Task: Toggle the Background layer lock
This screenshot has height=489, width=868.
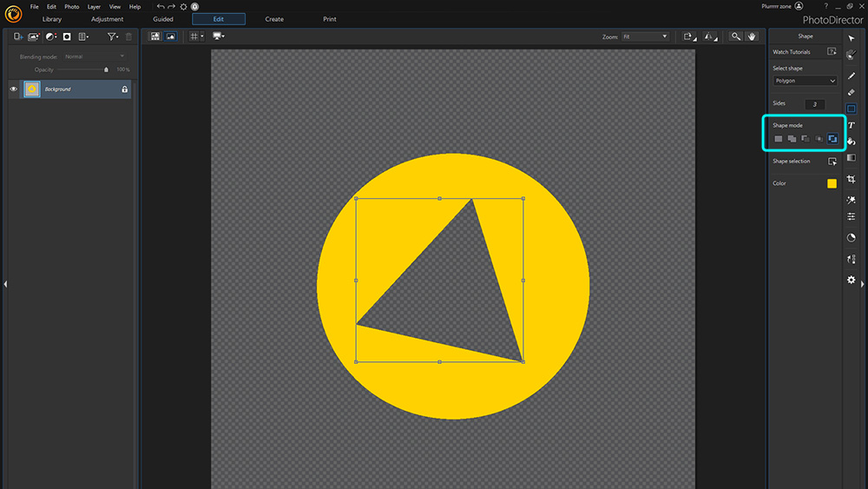Action: coord(124,89)
